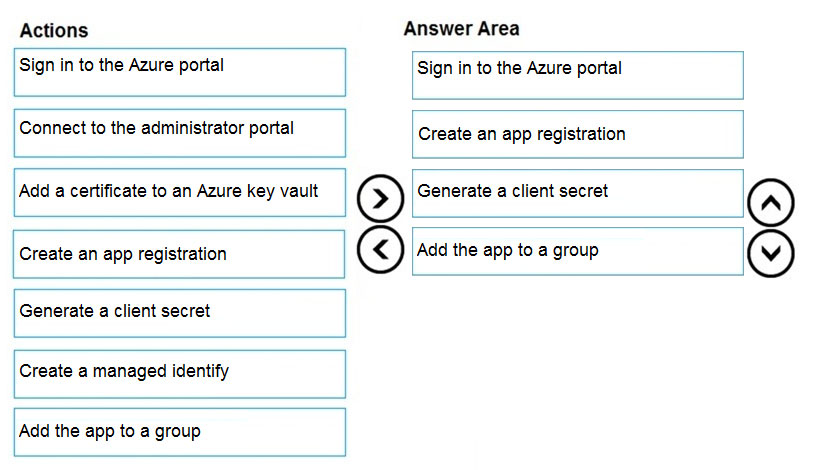Click the word 'secret' in Answer Area item
The width and height of the screenshot is (813, 470).
(x=585, y=191)
